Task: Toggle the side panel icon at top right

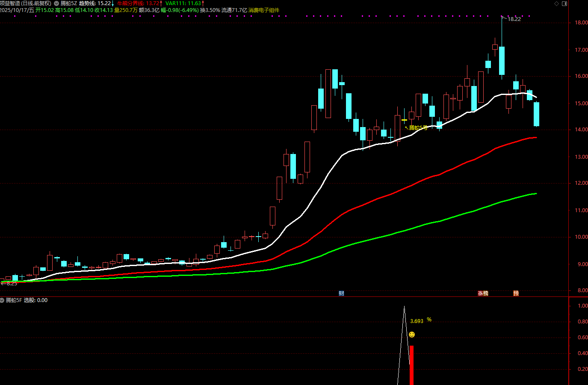Action: [x=564, y=3]
